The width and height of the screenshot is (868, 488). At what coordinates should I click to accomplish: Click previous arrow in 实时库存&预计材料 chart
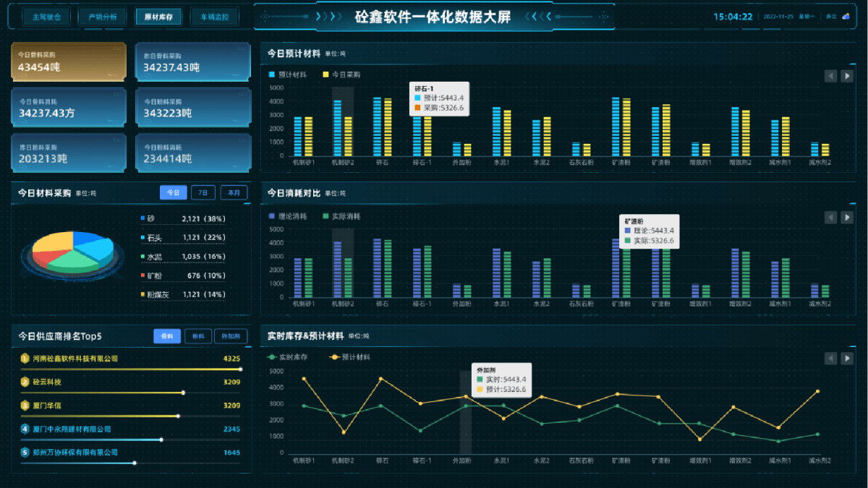point(831,358)
